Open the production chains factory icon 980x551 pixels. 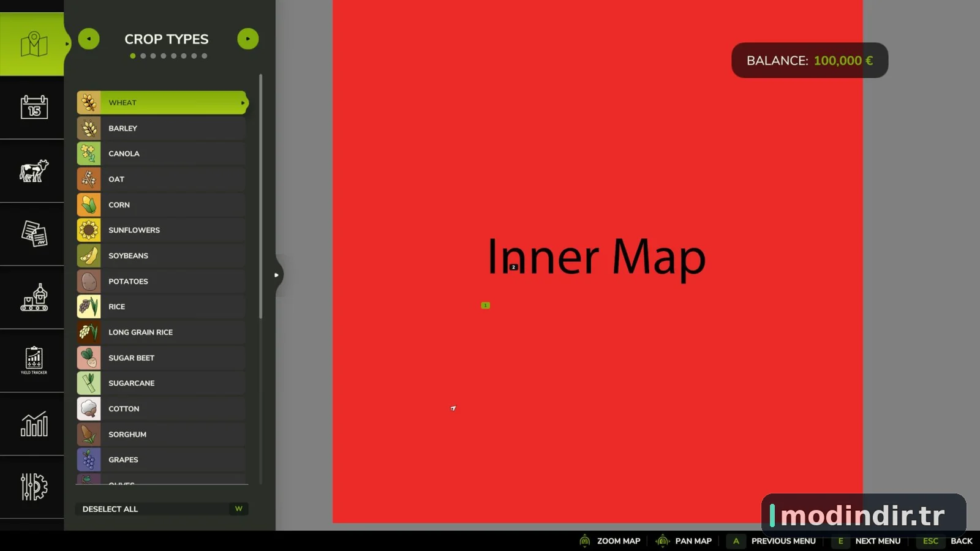click(34, 298)
